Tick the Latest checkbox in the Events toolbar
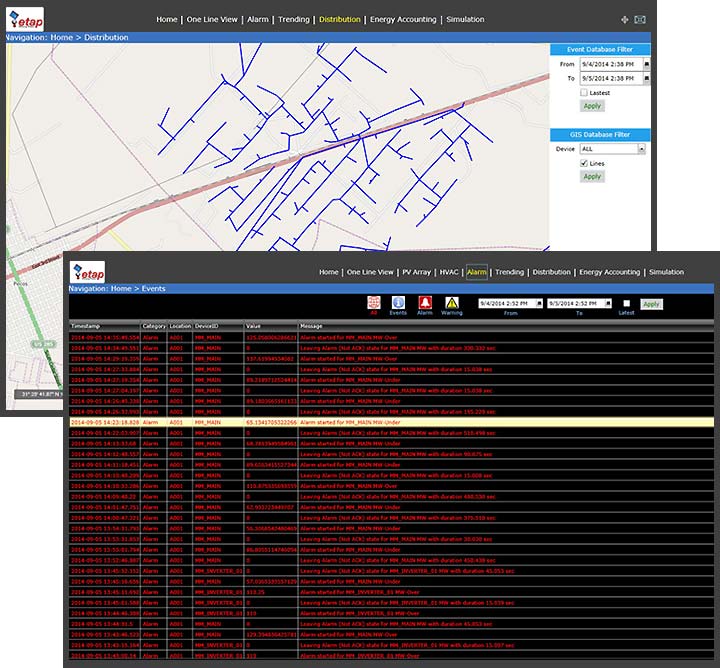Viewport: 720px width, 668px height. pyautogui.click(x=627, y=303)
